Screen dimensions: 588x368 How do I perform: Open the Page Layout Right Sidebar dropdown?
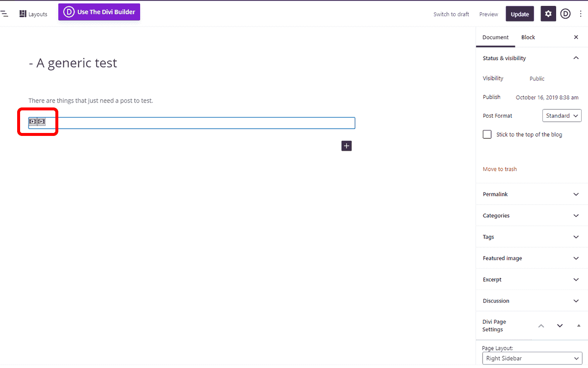point(532,358)
